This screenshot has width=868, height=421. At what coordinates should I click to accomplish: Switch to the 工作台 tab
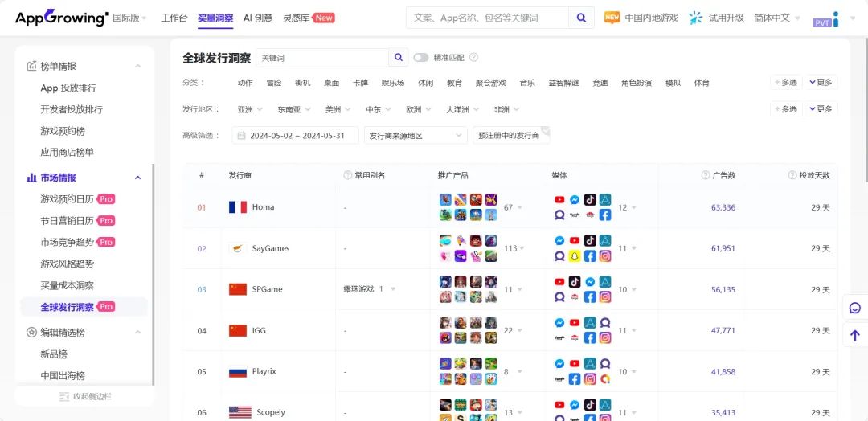(x=174, y=18)
